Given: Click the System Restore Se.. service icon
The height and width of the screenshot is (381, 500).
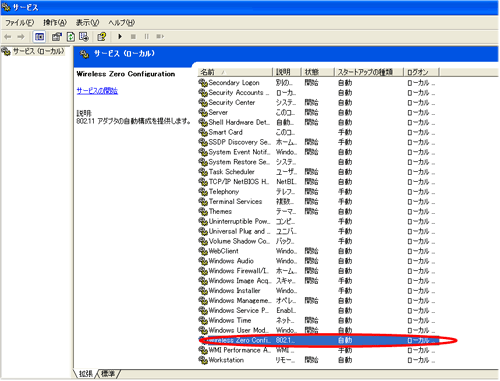Looking at the screenshot, I should [203, 162].
